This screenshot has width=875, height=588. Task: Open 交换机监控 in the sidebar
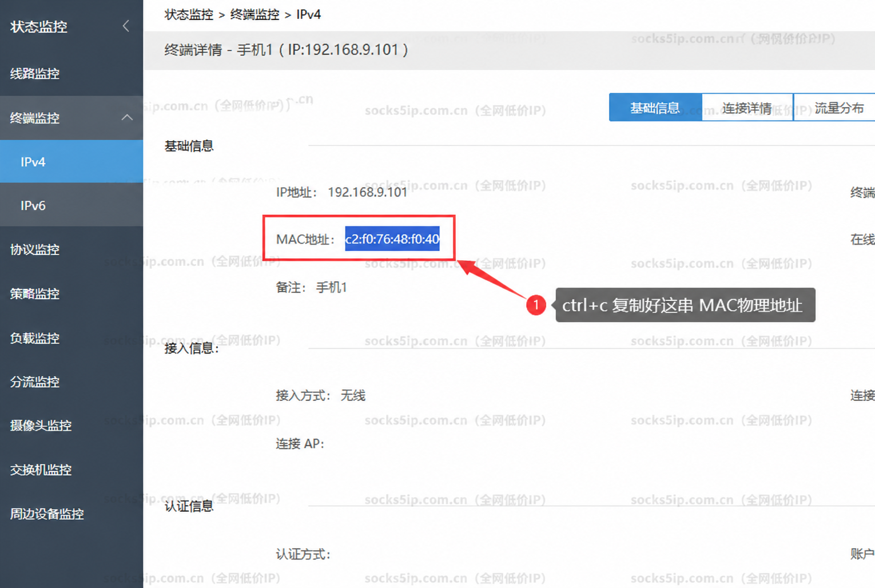(x=71, y=470)
